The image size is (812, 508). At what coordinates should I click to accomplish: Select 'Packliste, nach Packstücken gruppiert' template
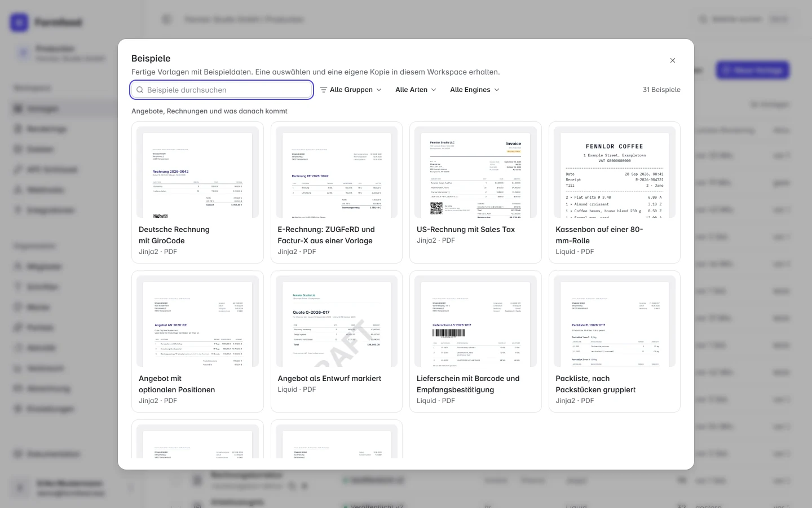coord(615,341)
